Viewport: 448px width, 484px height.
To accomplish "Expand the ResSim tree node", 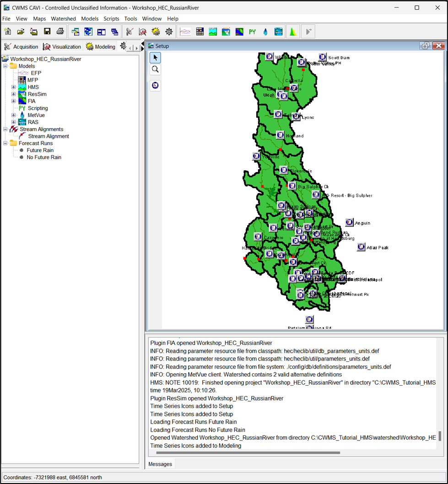I will (14, 94).
